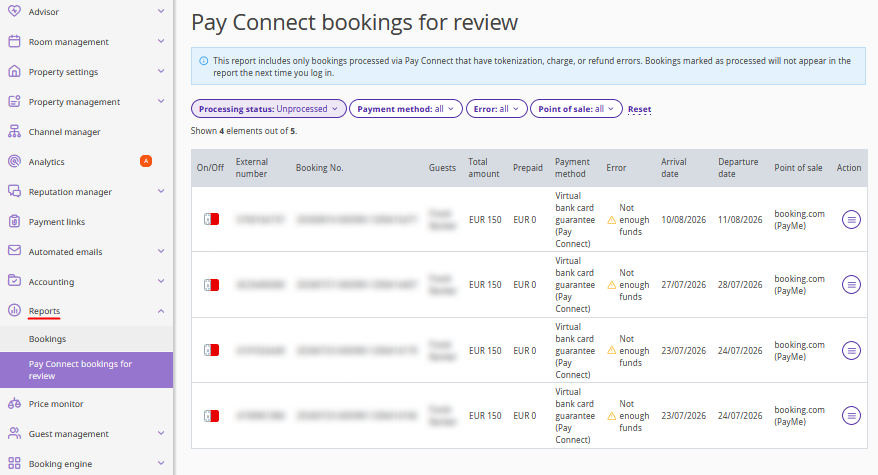878x475 pixels.
Task: Expand the Reputation manager chevron
Action: [161, 191]
